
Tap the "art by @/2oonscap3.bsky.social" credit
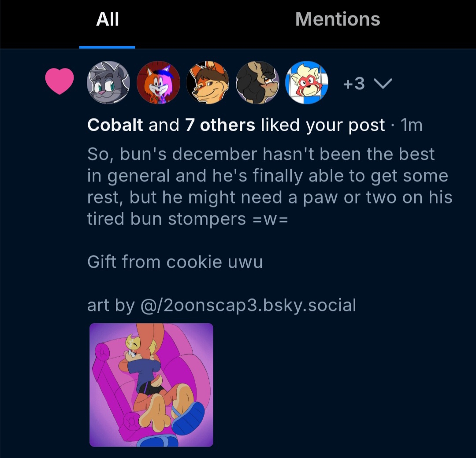pyautogui.click(x=221, y=305)
